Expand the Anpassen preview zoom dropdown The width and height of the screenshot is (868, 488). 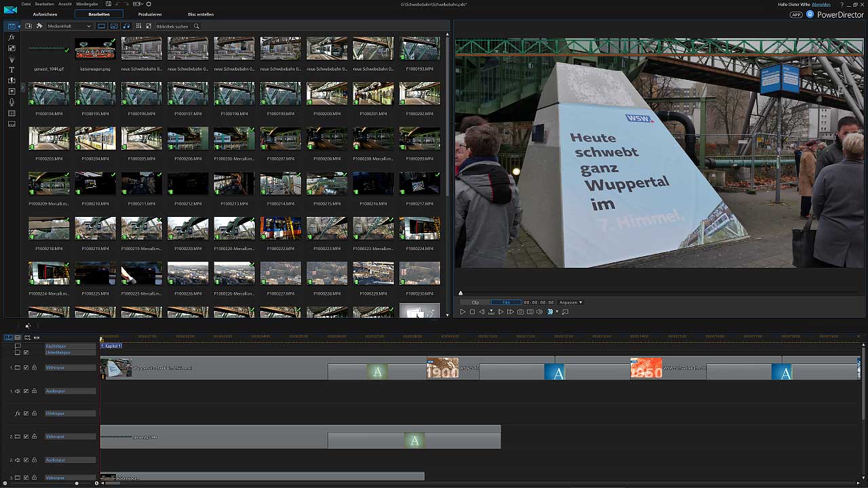coord(570,302)
